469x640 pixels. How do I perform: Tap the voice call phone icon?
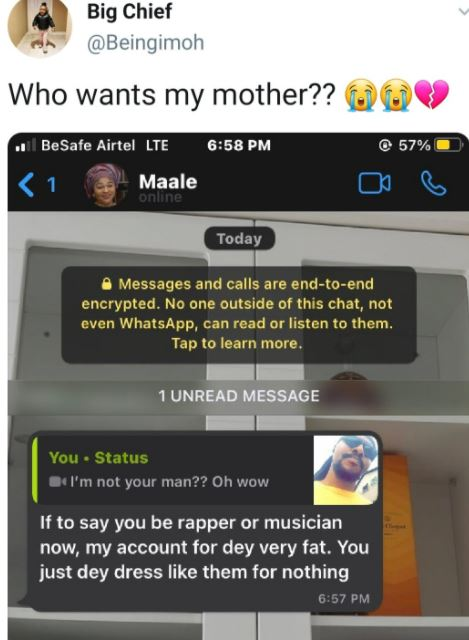pos(433,183)
